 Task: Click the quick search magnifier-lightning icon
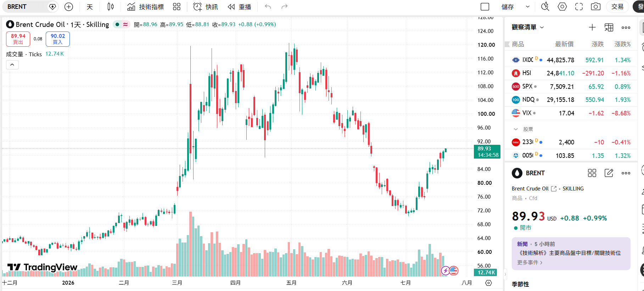545,7
